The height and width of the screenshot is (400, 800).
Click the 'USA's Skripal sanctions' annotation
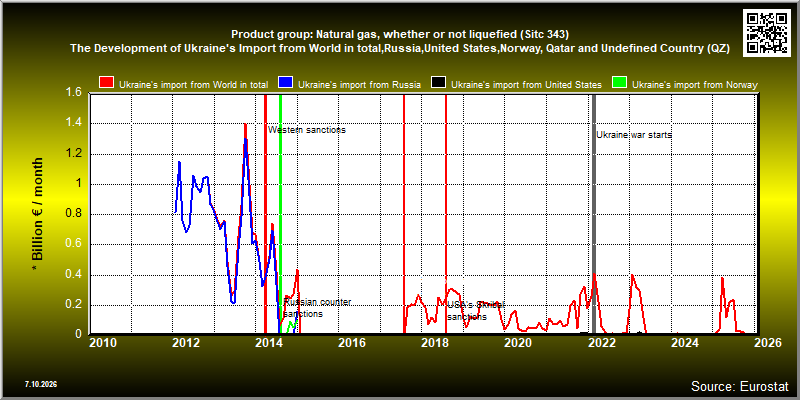476,310
